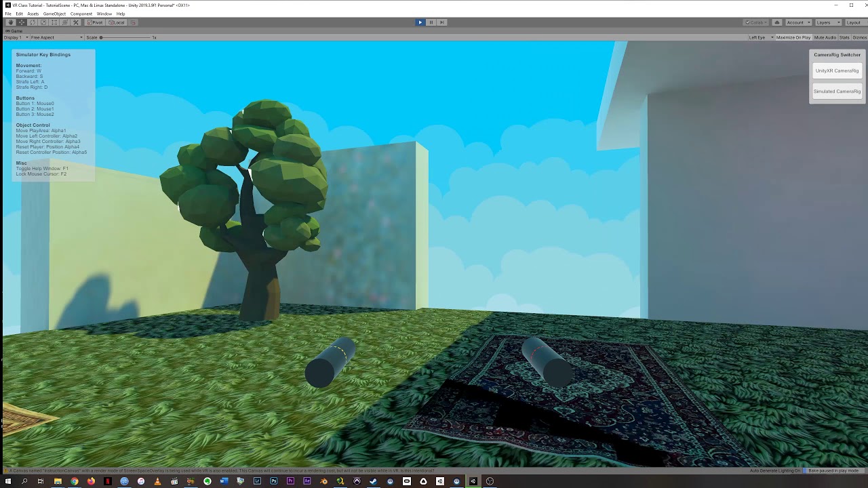Open the Window menu

[104, 14]
